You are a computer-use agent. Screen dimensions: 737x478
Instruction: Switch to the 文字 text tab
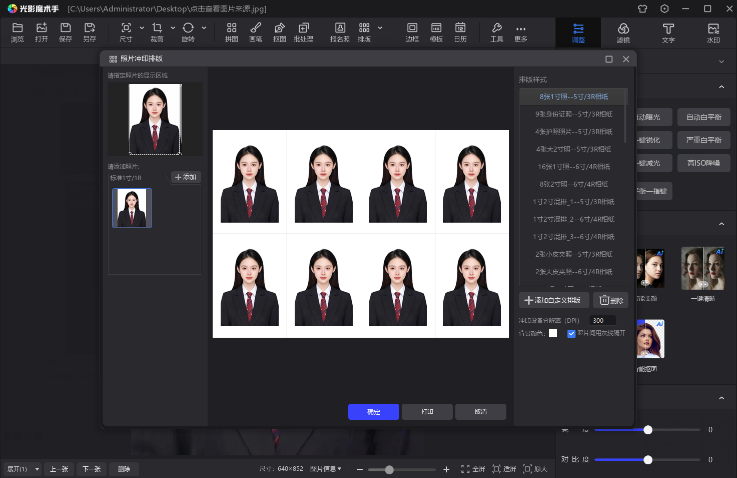click(668, 32)
